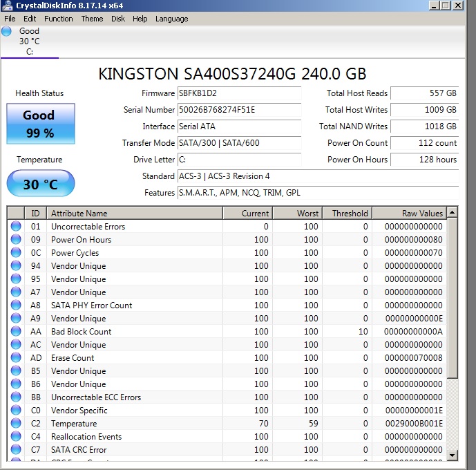Viewport: 476px width, 470px height.
Task: Click raw value 0029000B001E
Action: 414,423
